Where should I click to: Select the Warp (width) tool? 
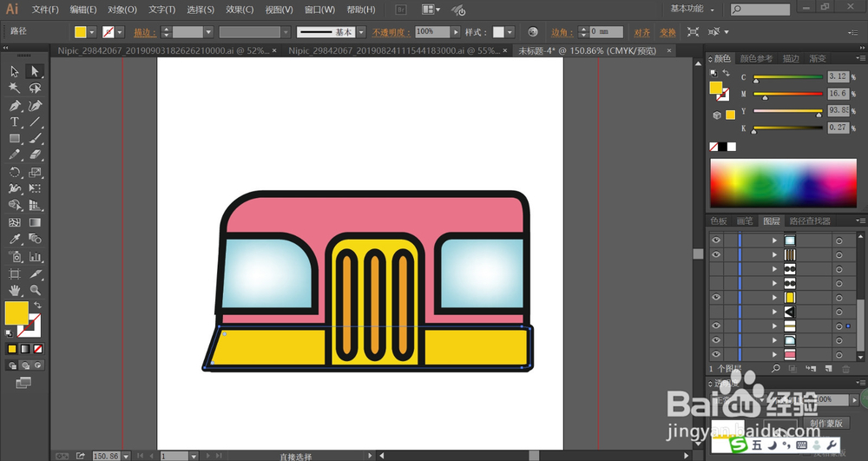tap(15, 188)
